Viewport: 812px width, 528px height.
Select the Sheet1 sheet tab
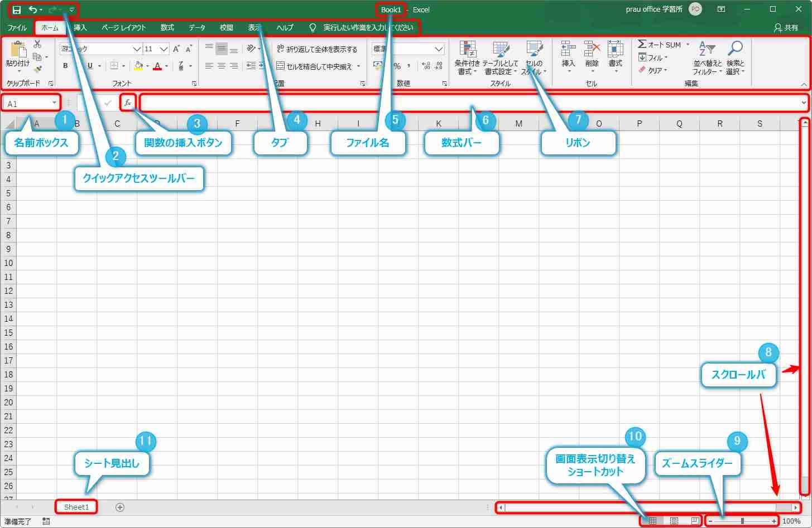tap(76, 507)
